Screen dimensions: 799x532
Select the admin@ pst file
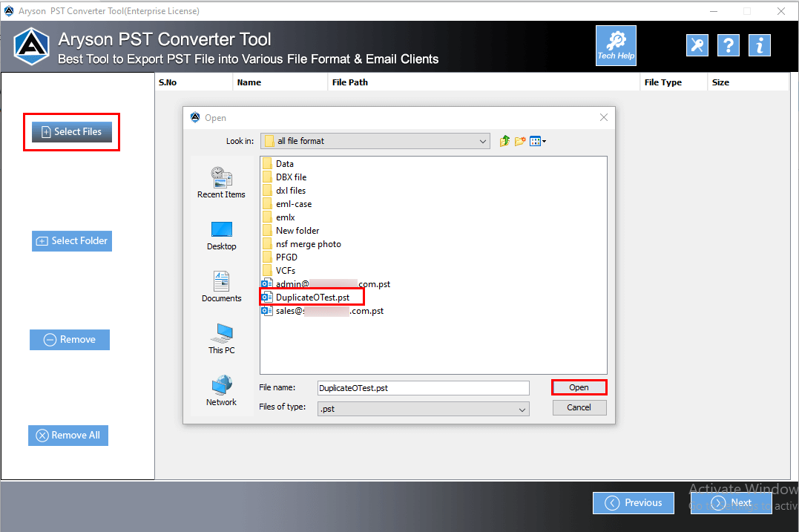coord(326,284)
